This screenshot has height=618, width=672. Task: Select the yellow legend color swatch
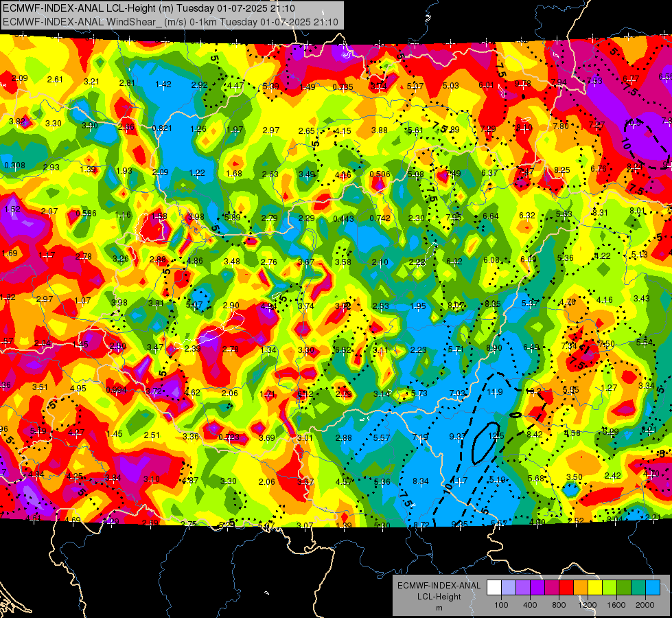click(595, 588)
